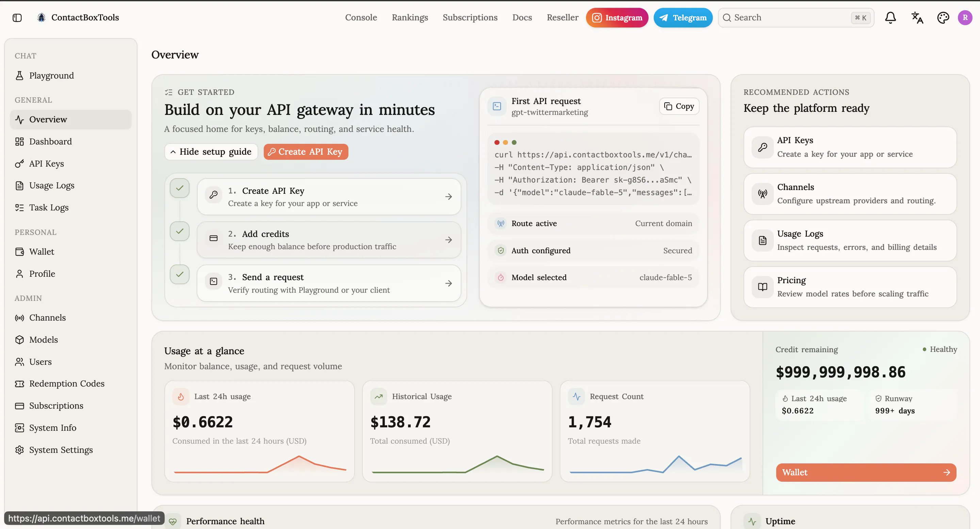This screenshot has height=529, width=980.
Task: Click the $999,999,998.86 credit remaining value
Action: tap(840, 372)
